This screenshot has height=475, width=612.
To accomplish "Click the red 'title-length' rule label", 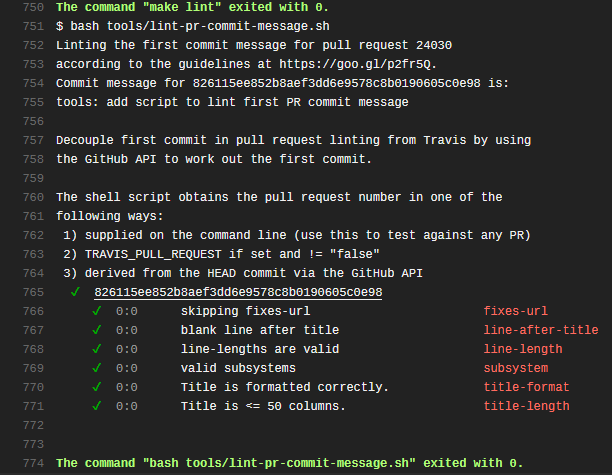I will [526, 406].
